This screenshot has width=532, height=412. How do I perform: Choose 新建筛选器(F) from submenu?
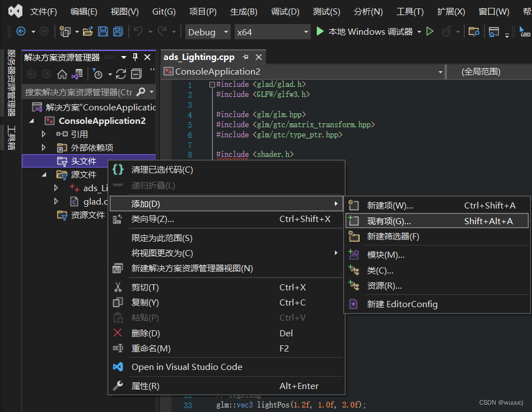(437, 236)
